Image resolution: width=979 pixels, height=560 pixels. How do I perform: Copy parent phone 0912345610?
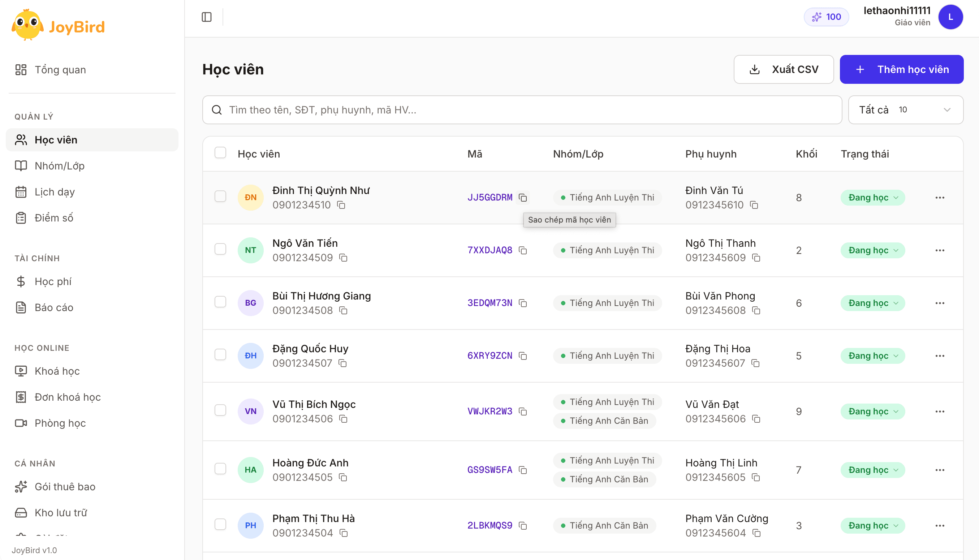tap(754, 205)
